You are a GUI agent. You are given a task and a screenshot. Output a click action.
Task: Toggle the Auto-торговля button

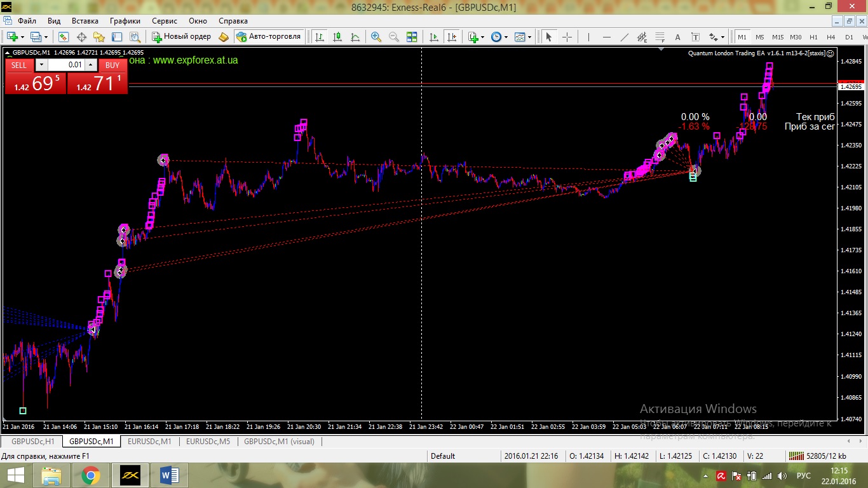click(x=269, y=37)
